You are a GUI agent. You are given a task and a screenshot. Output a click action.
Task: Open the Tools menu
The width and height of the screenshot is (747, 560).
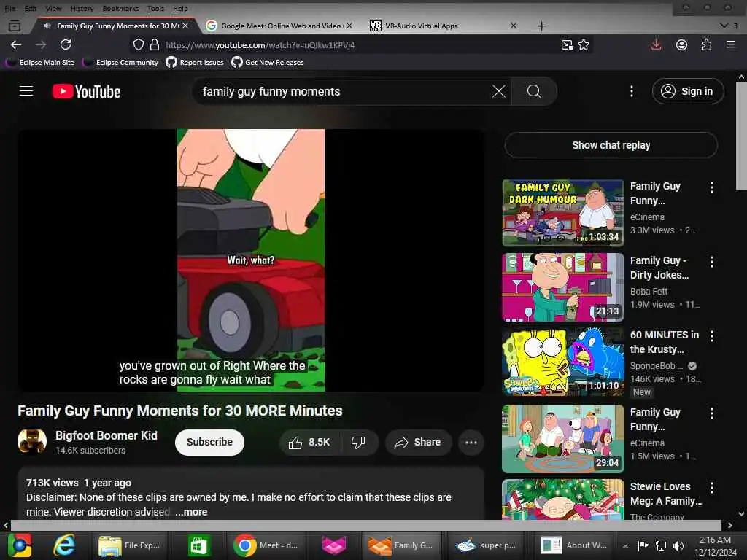[x=155, y=8]
